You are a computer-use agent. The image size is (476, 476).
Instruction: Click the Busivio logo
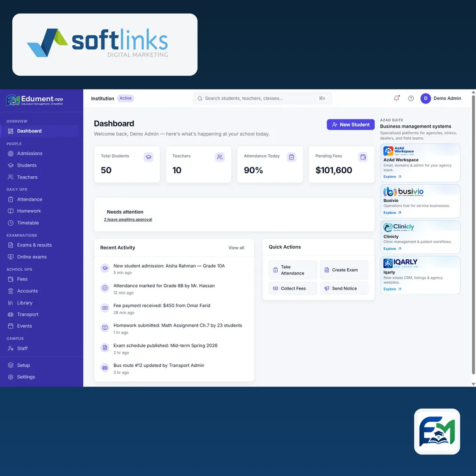[x=403, y=192]
